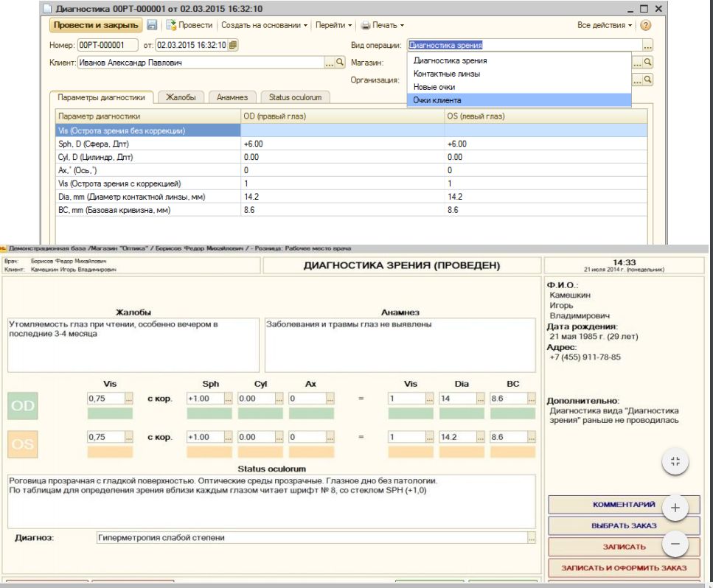This screenshot has height=588, width=713.
Task: Open the calendar picker beside the date field
Action: point(233,45)
